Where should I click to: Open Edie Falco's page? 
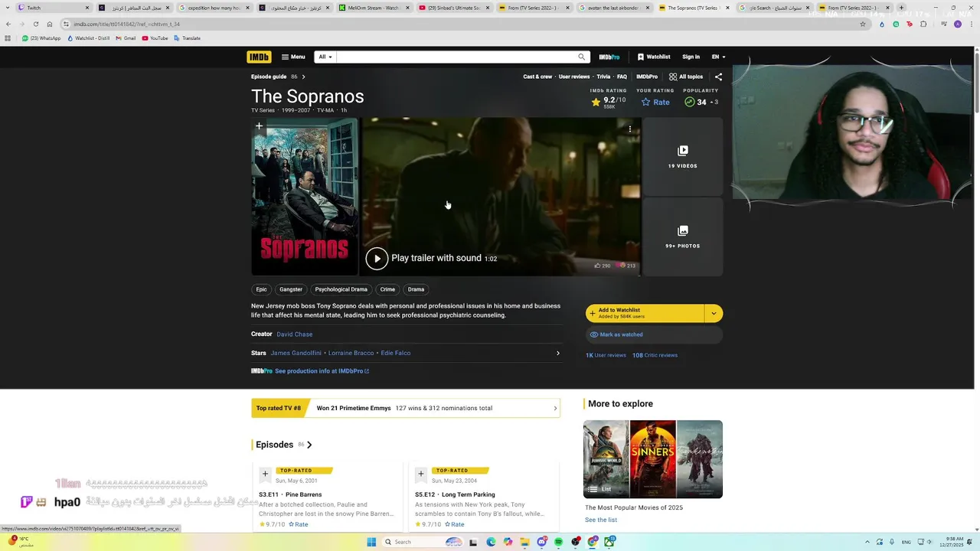(396, 353)
